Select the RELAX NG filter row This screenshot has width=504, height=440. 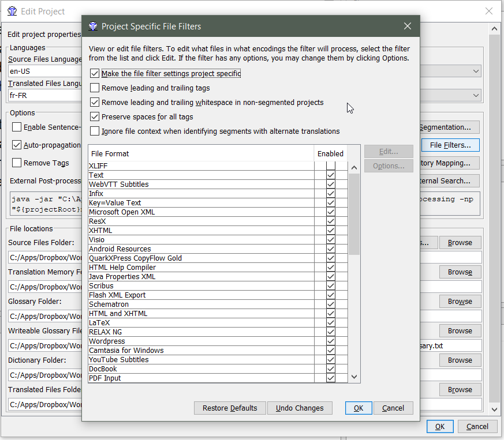click(x=201, y=332)
